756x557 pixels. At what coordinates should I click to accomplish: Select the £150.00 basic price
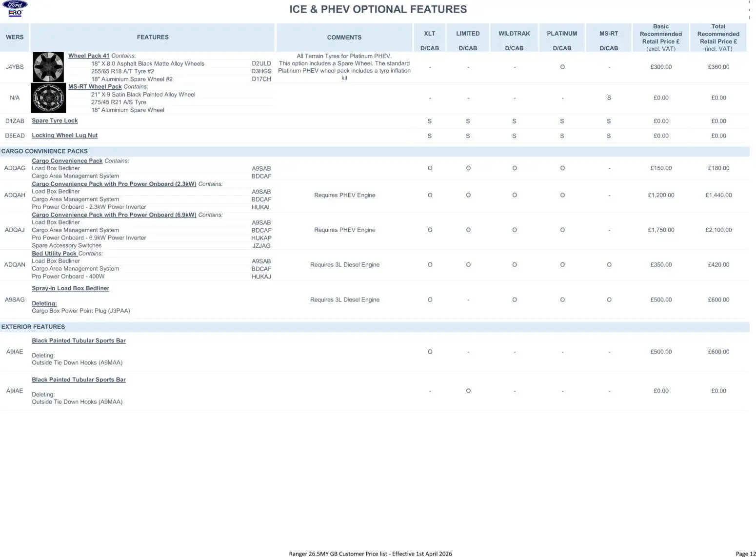pos(661,168)
